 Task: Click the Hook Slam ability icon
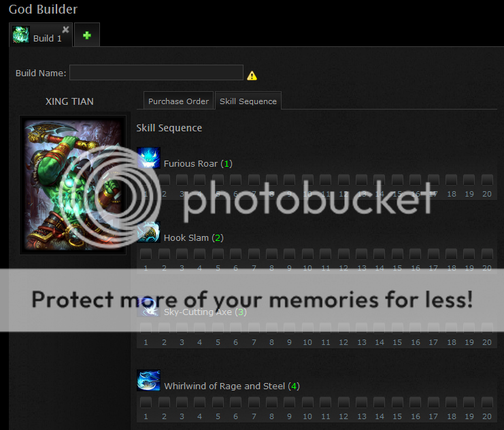click(x=148, y=232)
